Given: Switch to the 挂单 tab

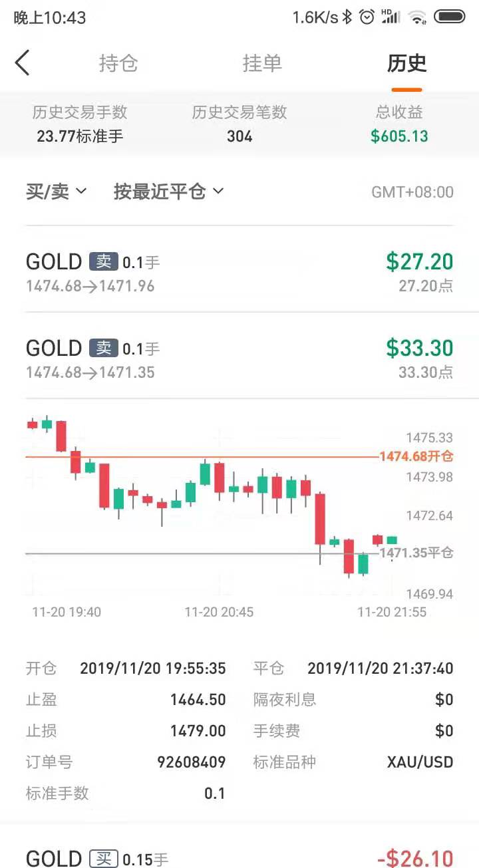Looking at the screenshot, I should (262, 63).
